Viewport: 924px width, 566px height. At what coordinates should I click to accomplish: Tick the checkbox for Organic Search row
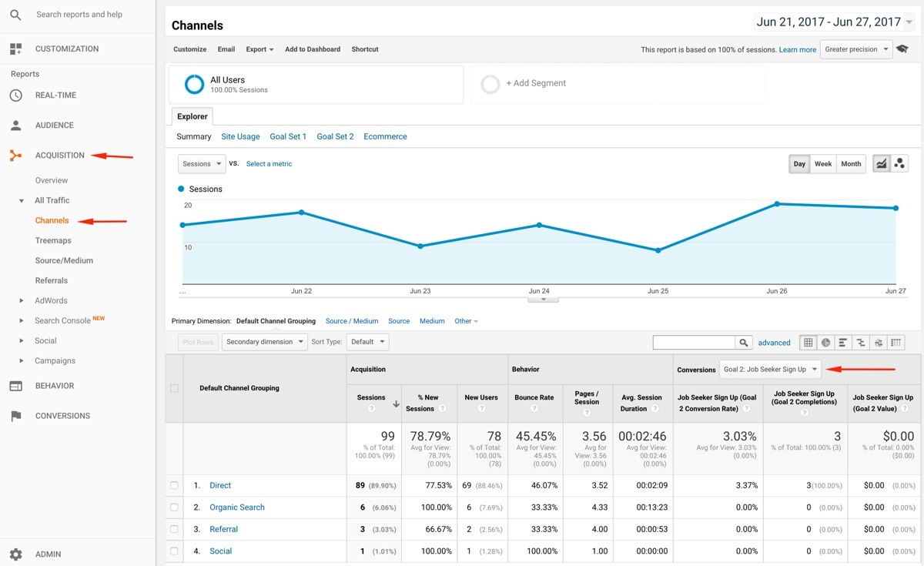coord(174,507)
